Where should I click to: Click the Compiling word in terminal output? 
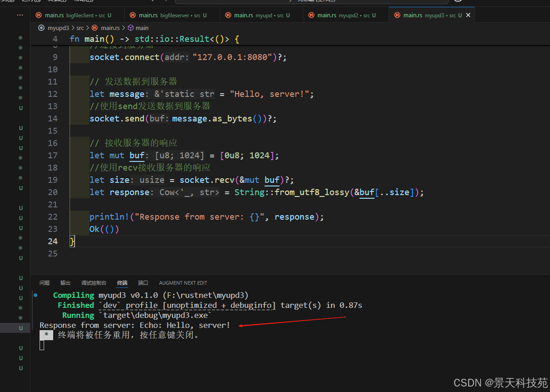tap(74, 296)
